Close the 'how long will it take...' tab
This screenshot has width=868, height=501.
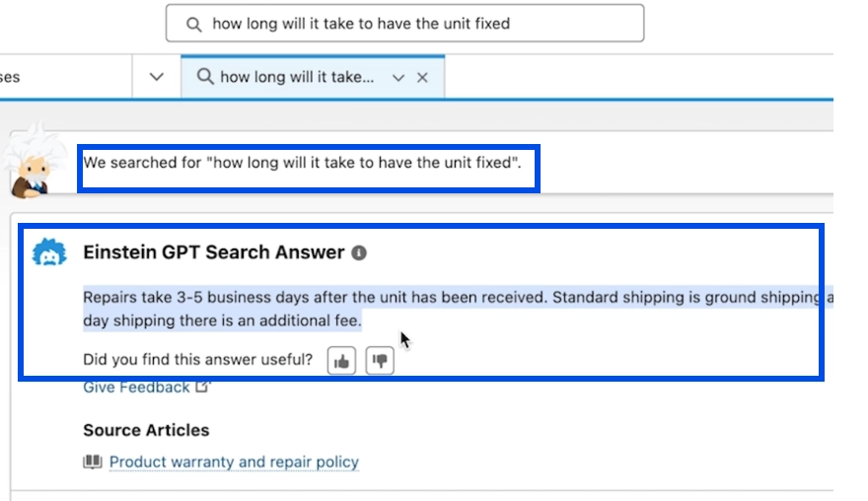tap(422, 78)
